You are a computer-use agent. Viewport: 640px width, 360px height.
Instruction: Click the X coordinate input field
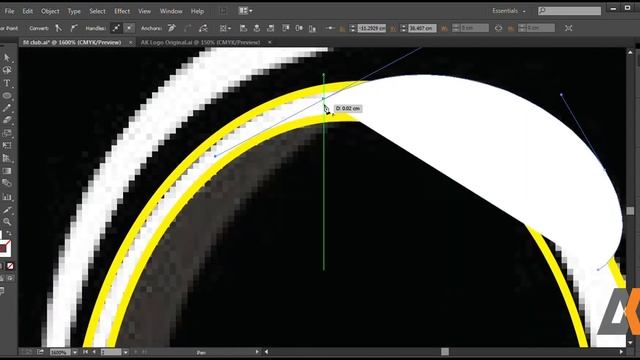click(371, 28)
